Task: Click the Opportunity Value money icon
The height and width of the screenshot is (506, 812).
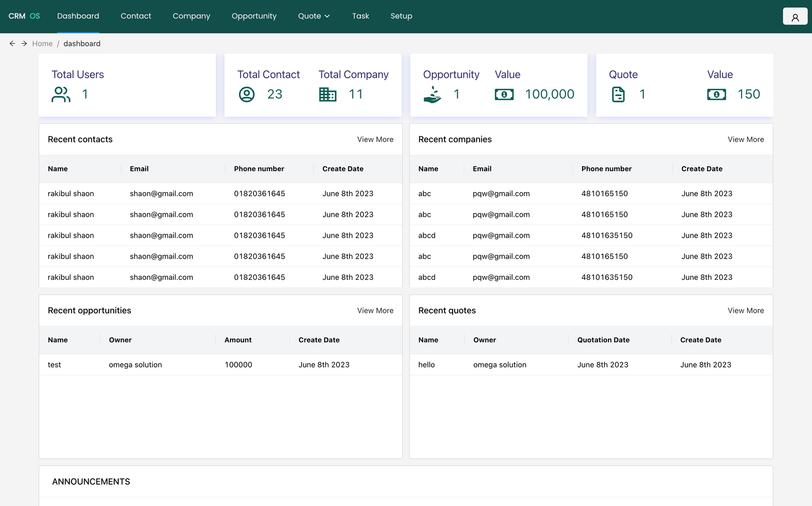Action: (x=504, y=94)
